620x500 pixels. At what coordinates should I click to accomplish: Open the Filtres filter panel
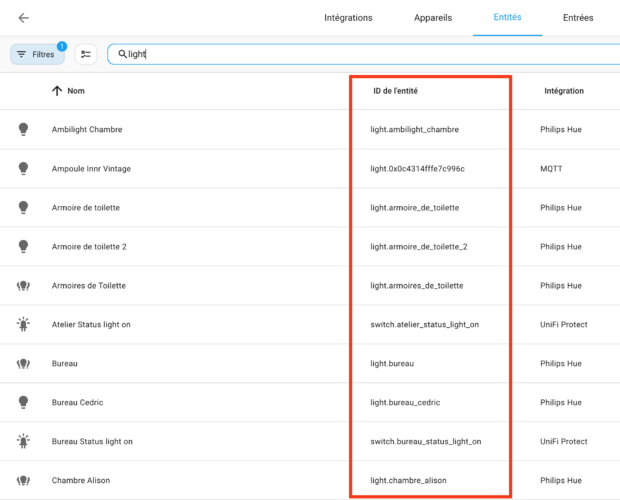click(38, 54)
